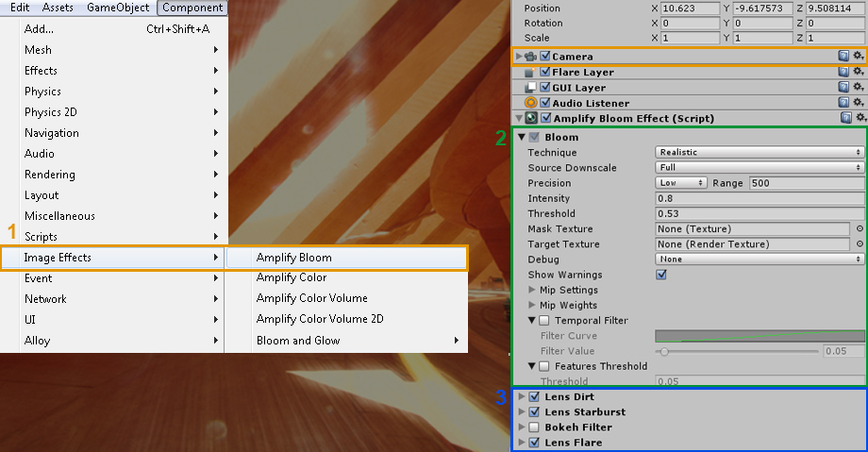Open help for Audio Listener component
Screen dimensions: 868x452
[x=843, y=102]
